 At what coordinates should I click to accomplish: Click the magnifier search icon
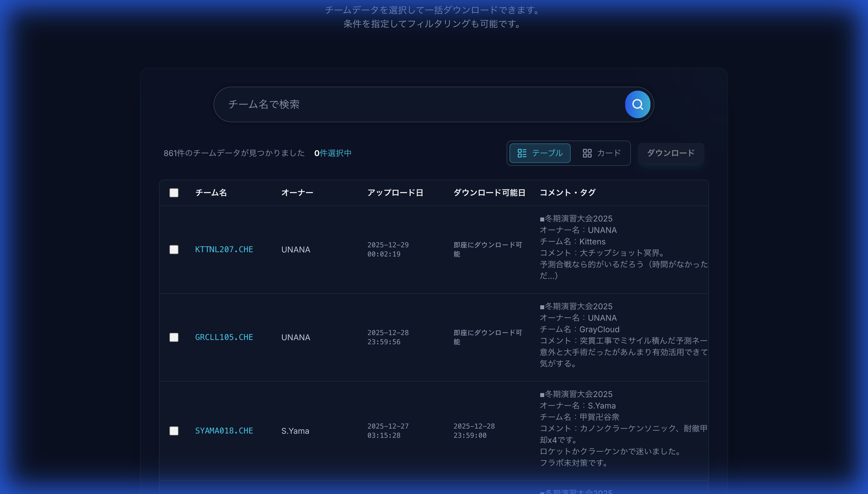click(x=637, y=104)
